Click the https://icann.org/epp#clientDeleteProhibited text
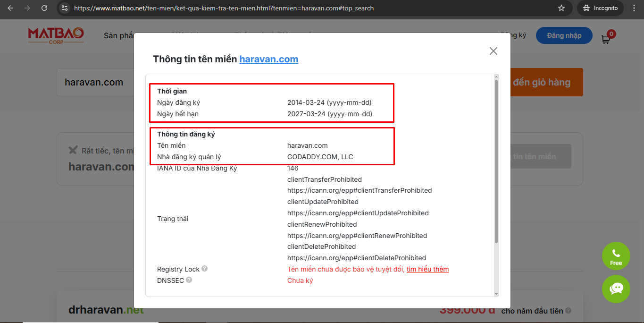This screenshot has height=323, width=644. 357,258
